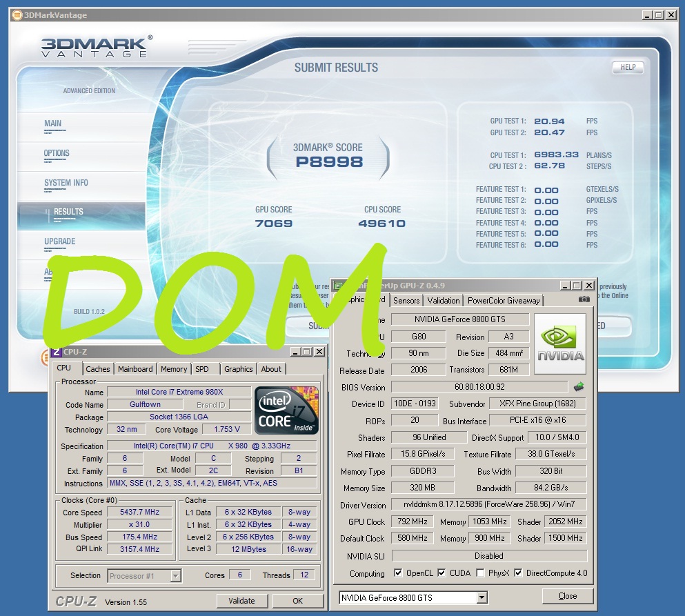
Task: Switch to the Mainboard tab in CPU-Z
Action: 135,369
